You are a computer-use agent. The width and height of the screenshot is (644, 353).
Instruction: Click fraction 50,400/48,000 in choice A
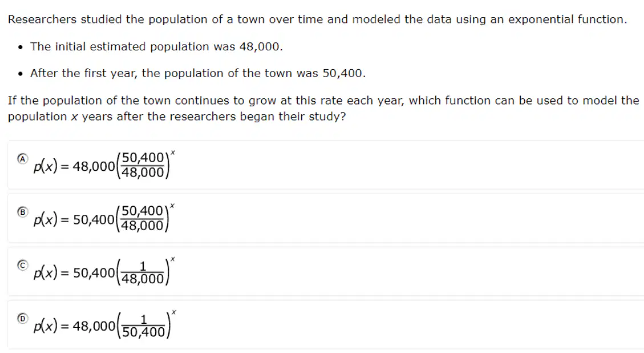coord(143,165)
